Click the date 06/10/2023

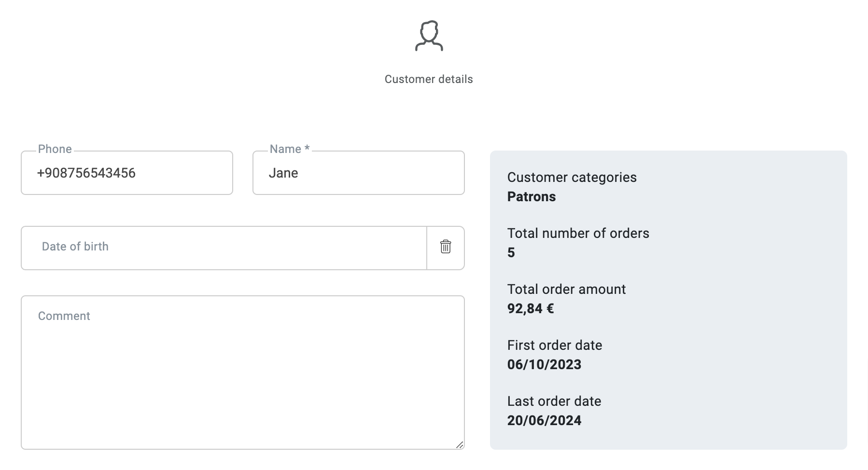(x=544, y=365)
